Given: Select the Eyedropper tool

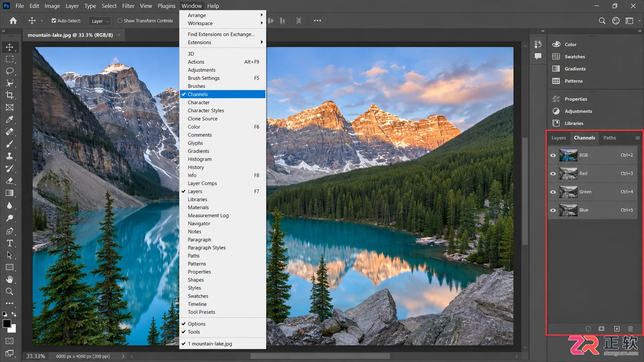Looking at the screenshot, I should tap(9, 120).
